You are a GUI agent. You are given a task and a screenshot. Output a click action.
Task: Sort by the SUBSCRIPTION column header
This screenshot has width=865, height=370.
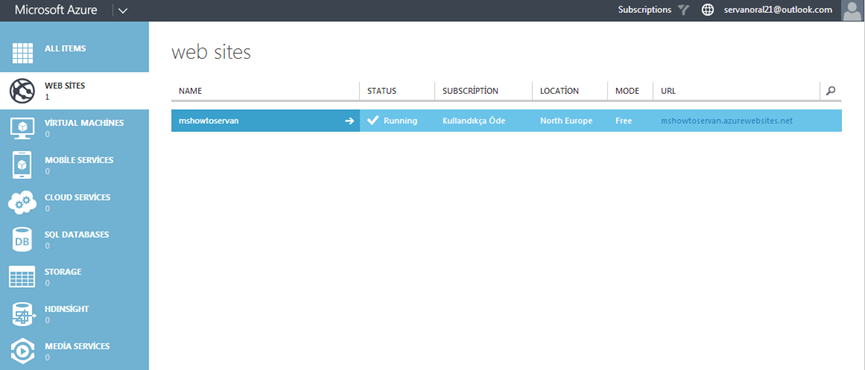click(470, 91)
